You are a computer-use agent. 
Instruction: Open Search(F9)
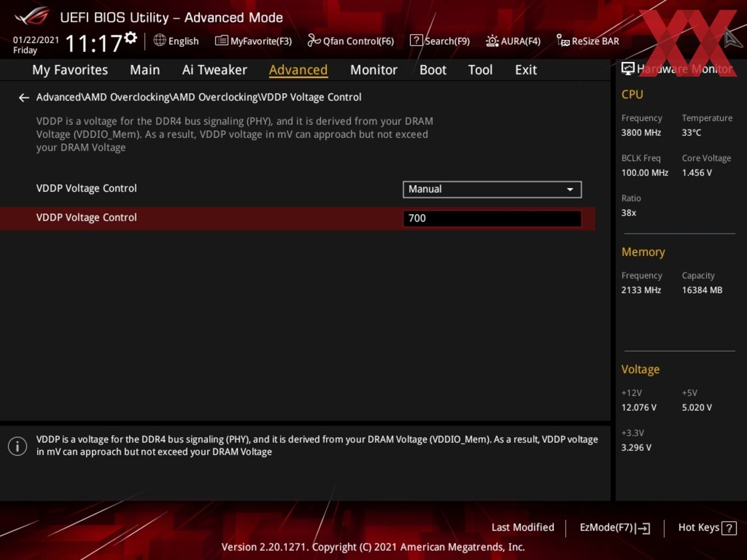tap(441, 41)
